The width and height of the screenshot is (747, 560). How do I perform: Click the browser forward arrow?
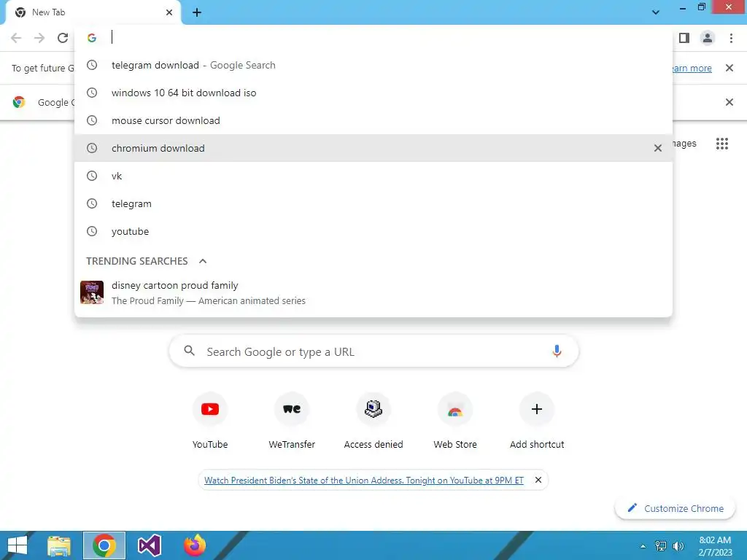39,38
